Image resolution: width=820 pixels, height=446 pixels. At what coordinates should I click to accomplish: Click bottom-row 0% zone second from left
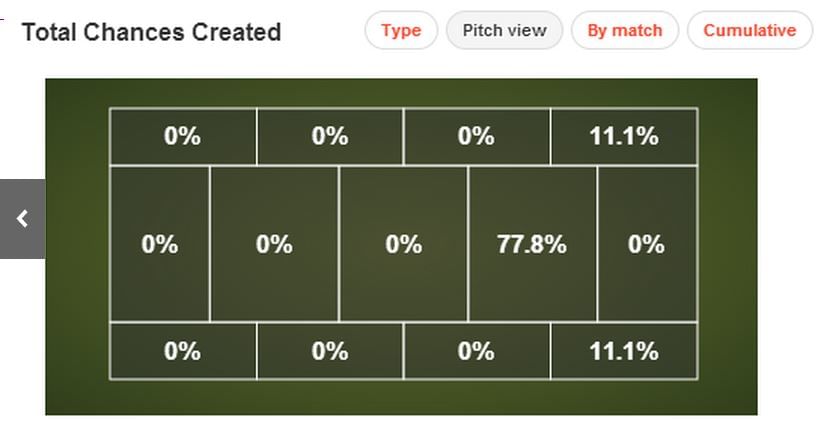[330, 351]
